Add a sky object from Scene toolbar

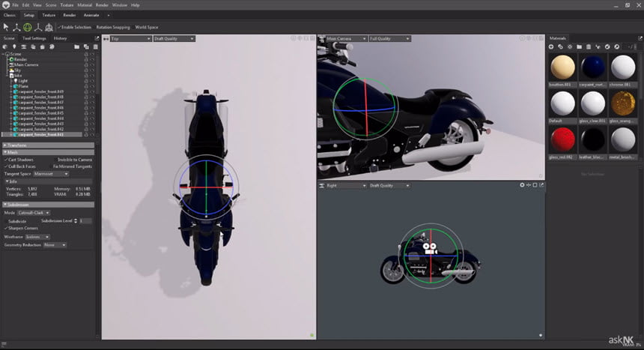33,47
